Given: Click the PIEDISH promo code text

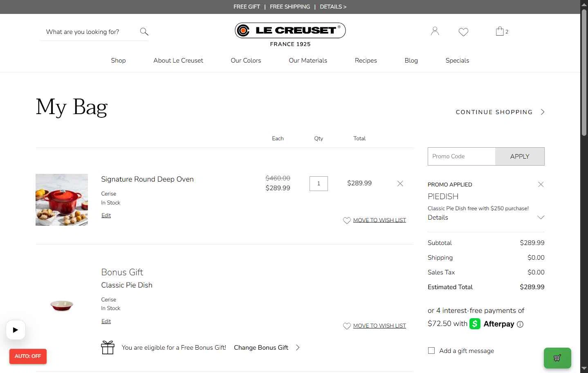Looking at the screenshot, I should pyautogui.click(x=443, y=196).
